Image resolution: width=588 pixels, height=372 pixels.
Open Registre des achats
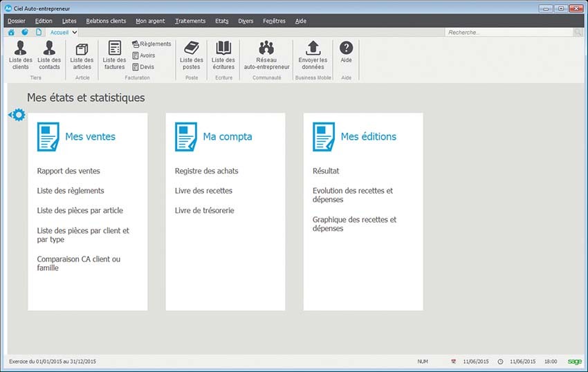pos(207,171)
